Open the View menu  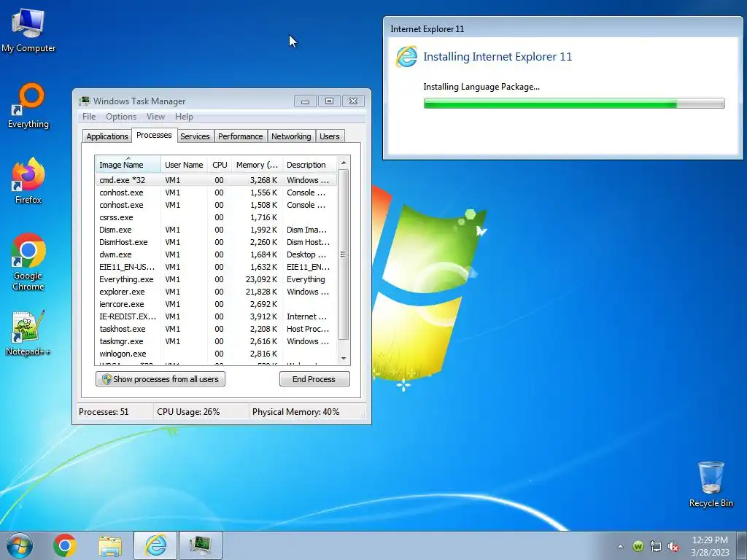(155, 117)
